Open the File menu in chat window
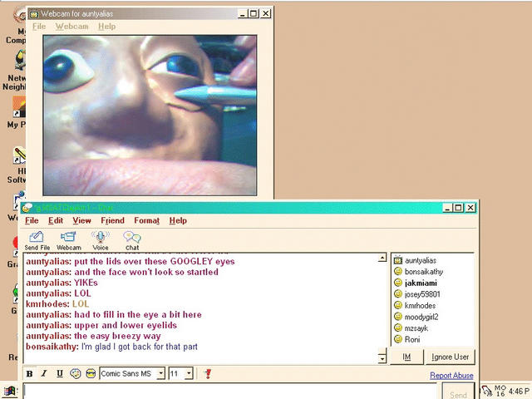 tap(32, 220)
